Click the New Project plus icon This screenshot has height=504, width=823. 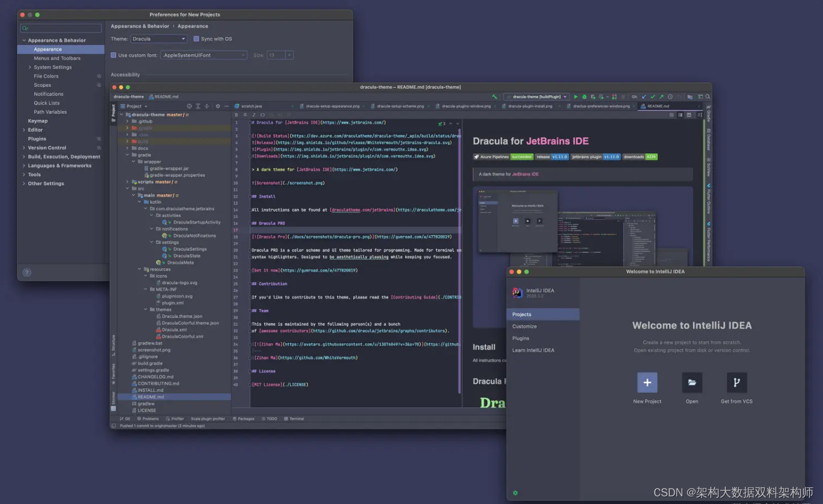pyautogui.click(x=647, y=382)
